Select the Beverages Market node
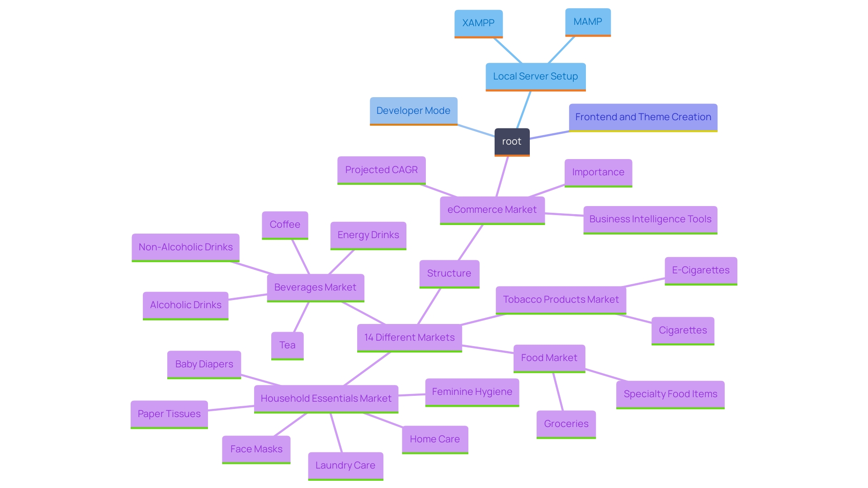 click(314, 288)
